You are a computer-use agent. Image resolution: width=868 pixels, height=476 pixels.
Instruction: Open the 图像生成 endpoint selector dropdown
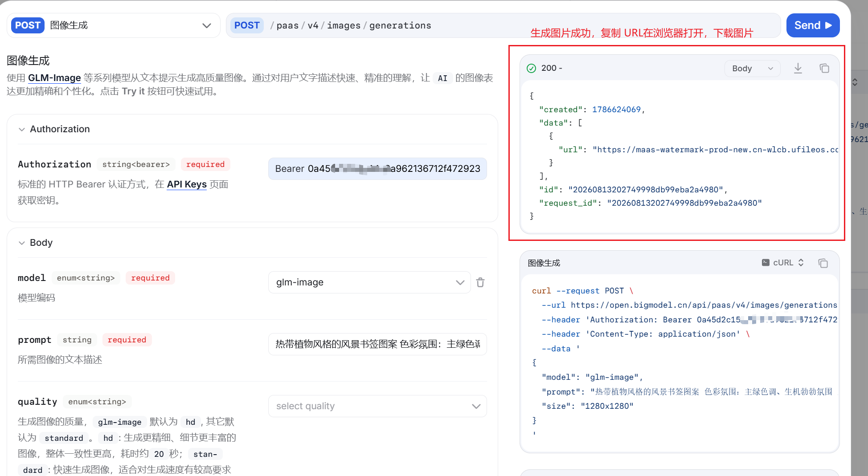pos(113,25)
